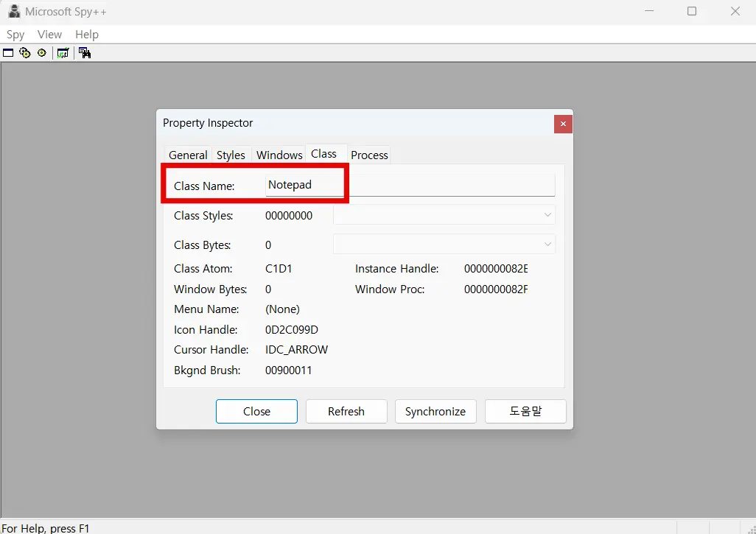Click the Property Inspector dialog title
The width and height of the screenshot is (756, 534).
point(208,123)
